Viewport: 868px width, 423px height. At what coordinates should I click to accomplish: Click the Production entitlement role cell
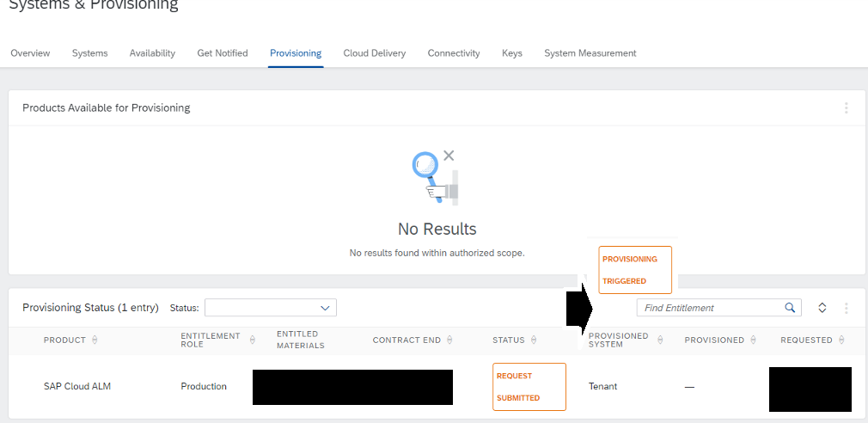204,386
